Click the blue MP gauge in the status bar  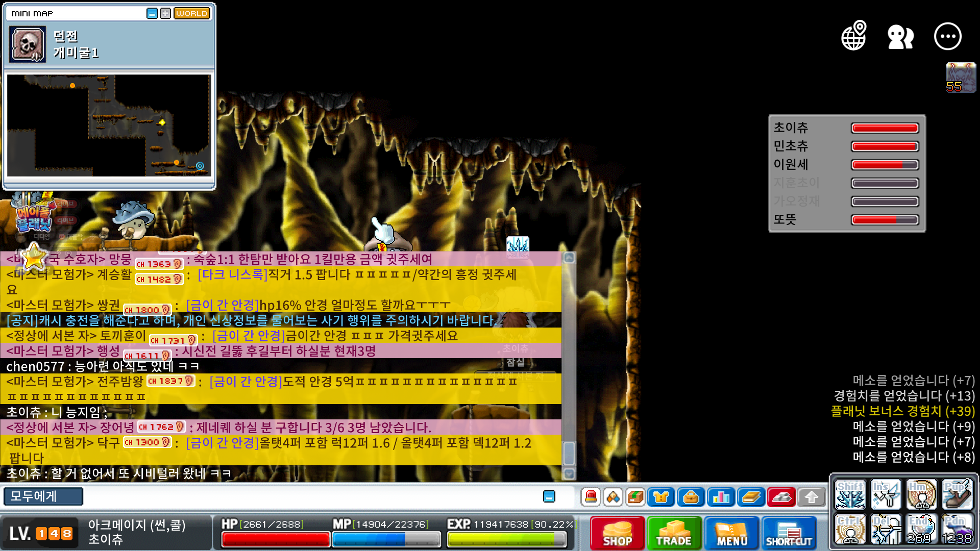click(386, 539)
